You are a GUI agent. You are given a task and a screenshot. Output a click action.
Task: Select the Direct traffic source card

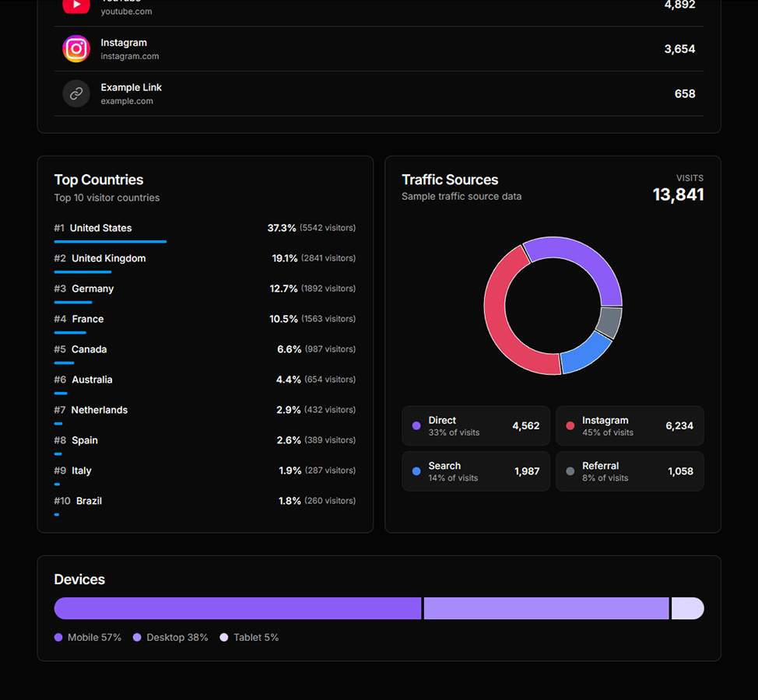click(476, 425)
